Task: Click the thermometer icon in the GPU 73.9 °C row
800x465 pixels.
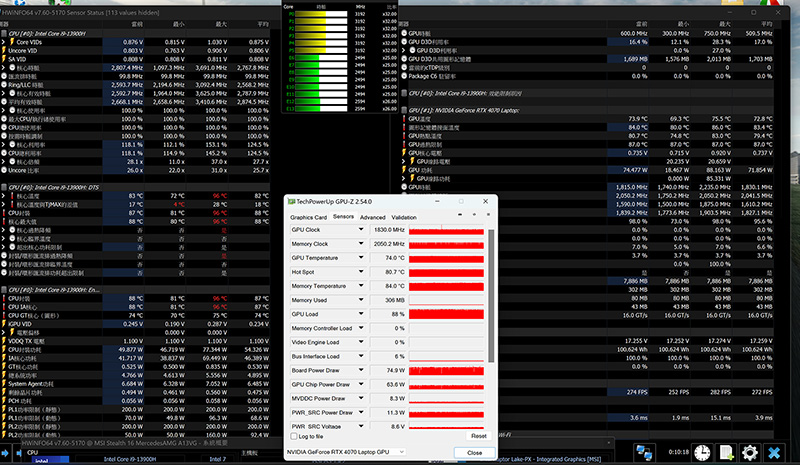Action: pos(404,119)
